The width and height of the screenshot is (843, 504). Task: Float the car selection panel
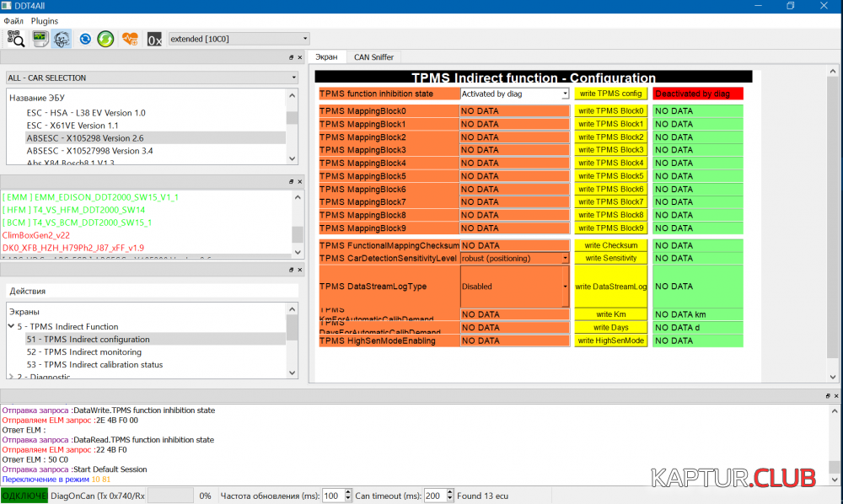(x=291, y=57)
